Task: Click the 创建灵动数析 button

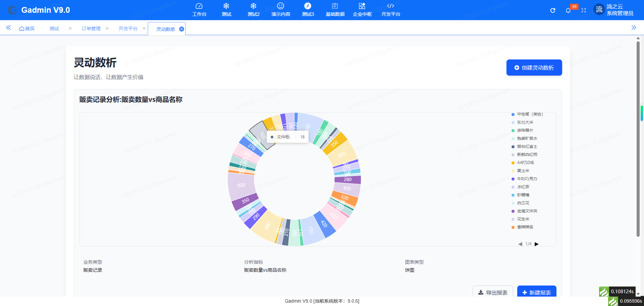Action: point(534,67)
